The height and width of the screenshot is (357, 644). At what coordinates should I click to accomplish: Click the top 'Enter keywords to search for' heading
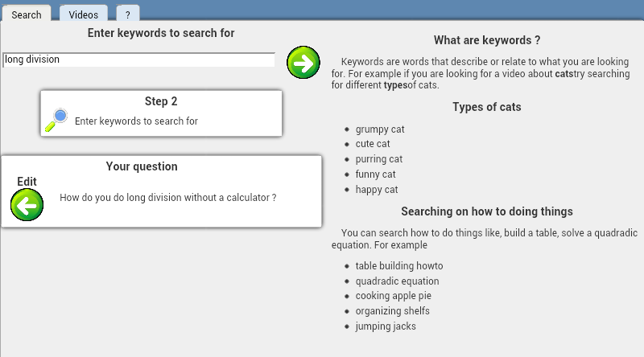point(161,33)
